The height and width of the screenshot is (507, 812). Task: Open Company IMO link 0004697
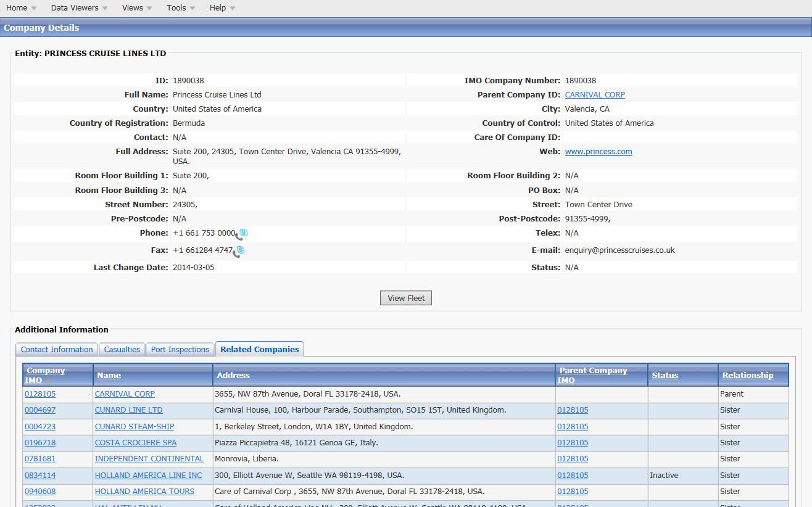point(40,410)
